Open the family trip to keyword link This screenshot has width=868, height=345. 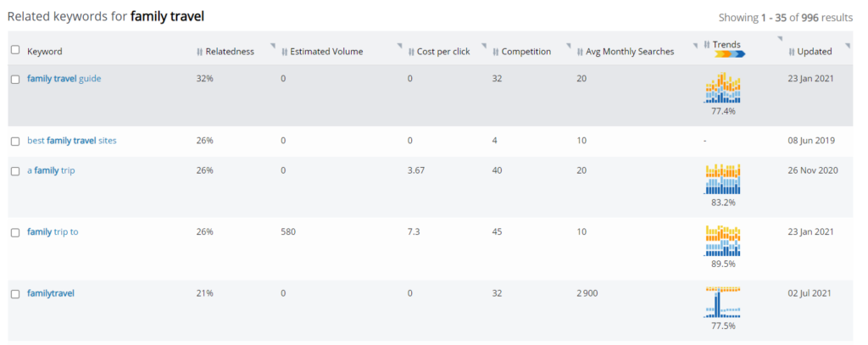coord(53,231)
